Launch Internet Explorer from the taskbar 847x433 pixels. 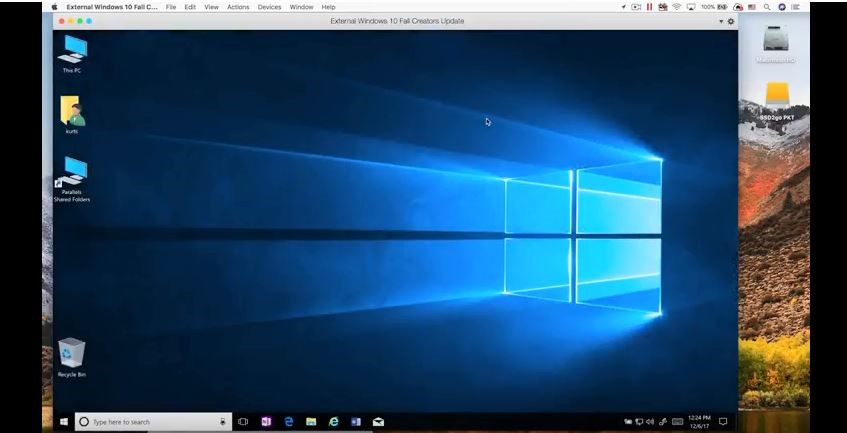(333, 422)
